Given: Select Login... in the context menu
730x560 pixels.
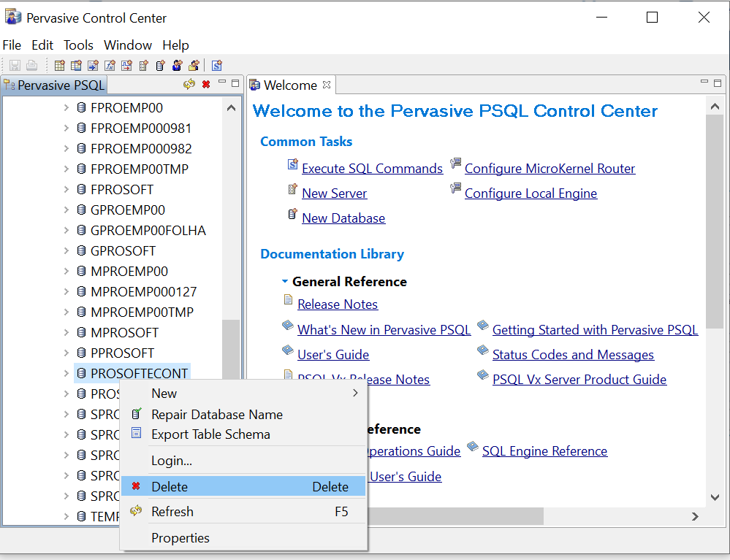Looking at the screenshot, I should pyautogui.click(x=243, y=461).
